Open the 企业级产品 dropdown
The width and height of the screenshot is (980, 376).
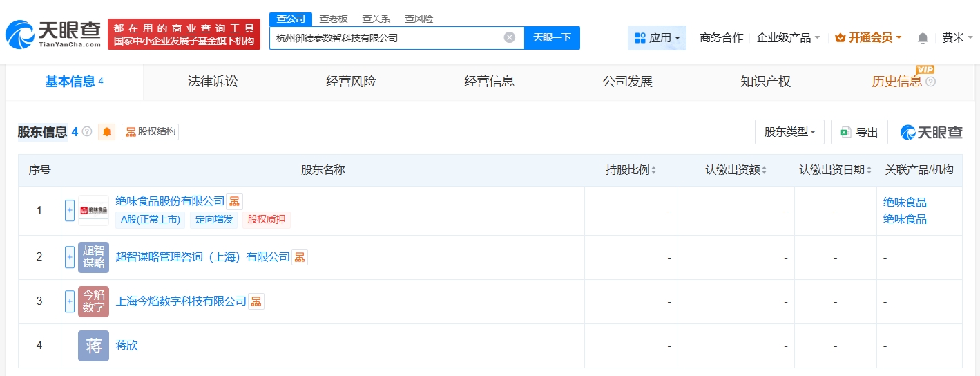click(x=788, y=38)
